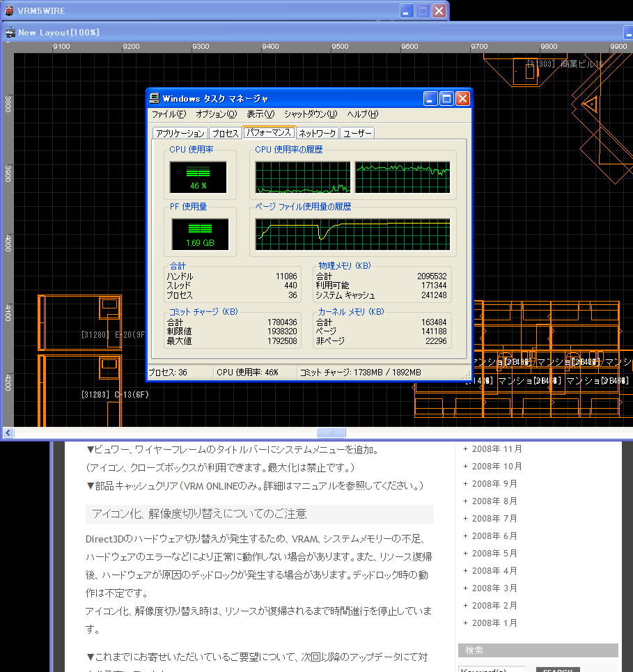Minimize the VRM5WIRE window
Screen dimensions: 633x672
pyautogui.click(x=407, y=10)
